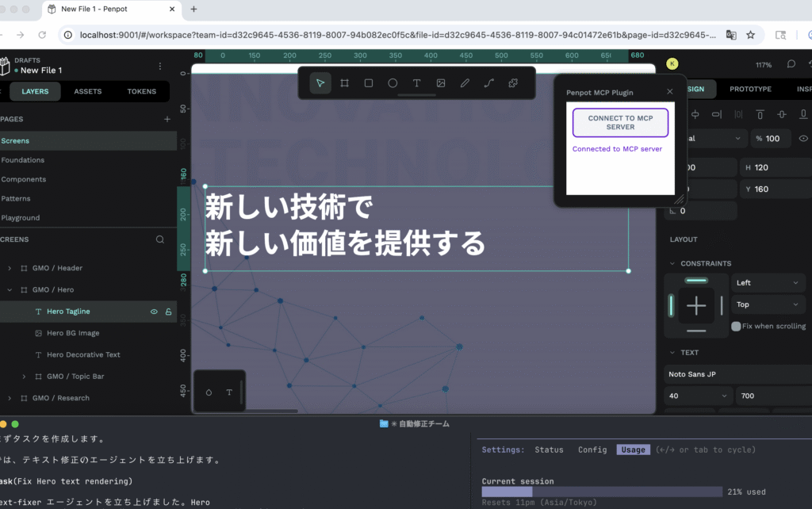Open the Plugins tool icon

[513, 83]
